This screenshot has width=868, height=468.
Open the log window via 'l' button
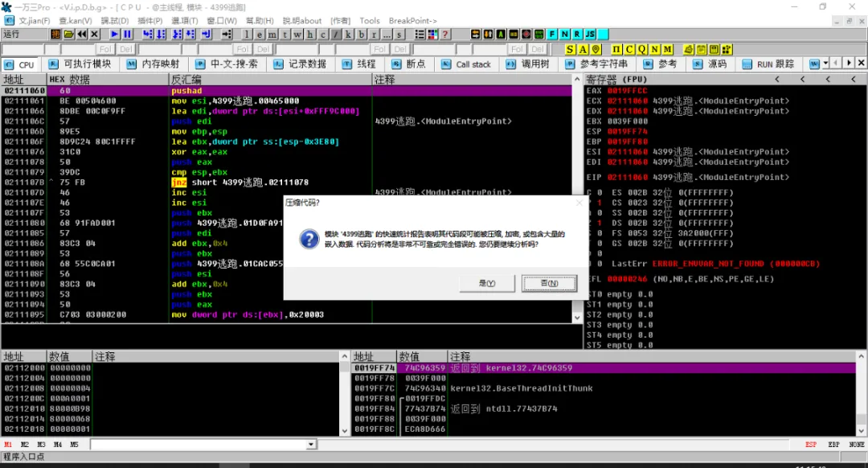pyautogui.click(x=247, y=35)
